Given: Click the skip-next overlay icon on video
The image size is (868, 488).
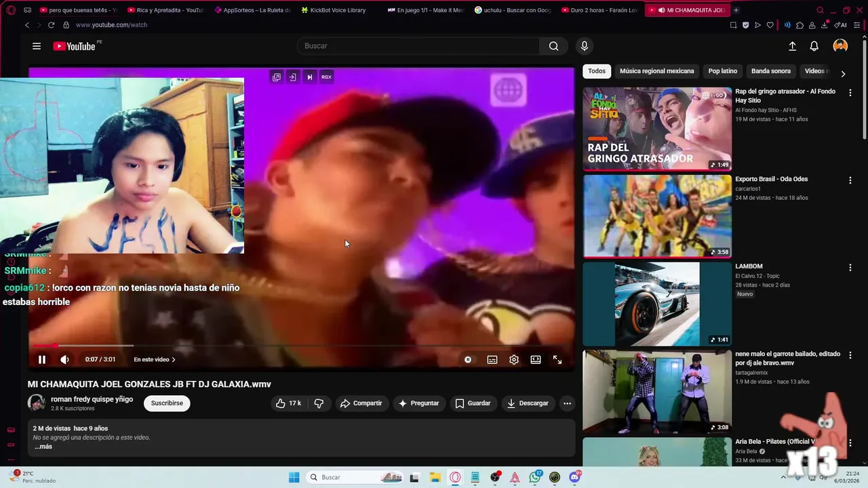Looking at the screenshot, I should click(309, 77).
